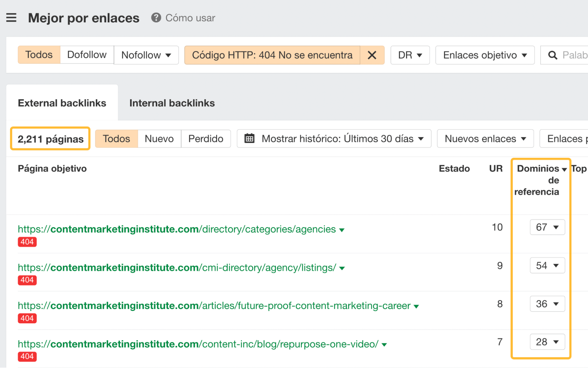Select the Todos backlink type filter
588x368 pixels.
coord(39,55)
